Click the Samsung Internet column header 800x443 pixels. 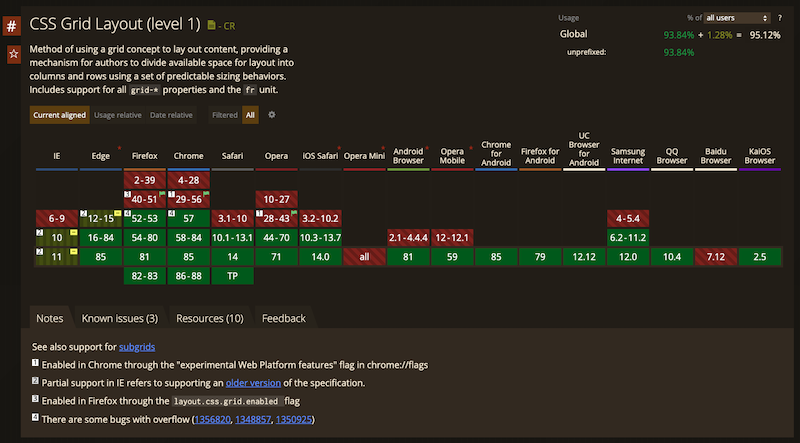click(628, 156)
